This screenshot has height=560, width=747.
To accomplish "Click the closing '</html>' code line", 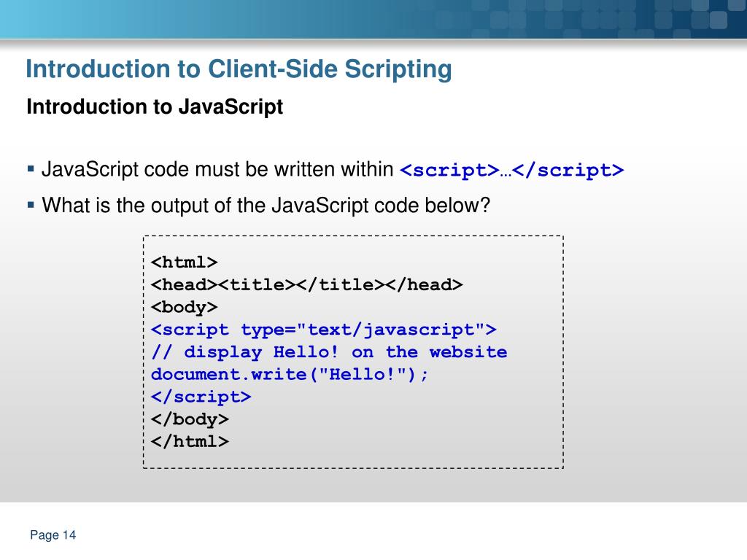I will (190, 441).
